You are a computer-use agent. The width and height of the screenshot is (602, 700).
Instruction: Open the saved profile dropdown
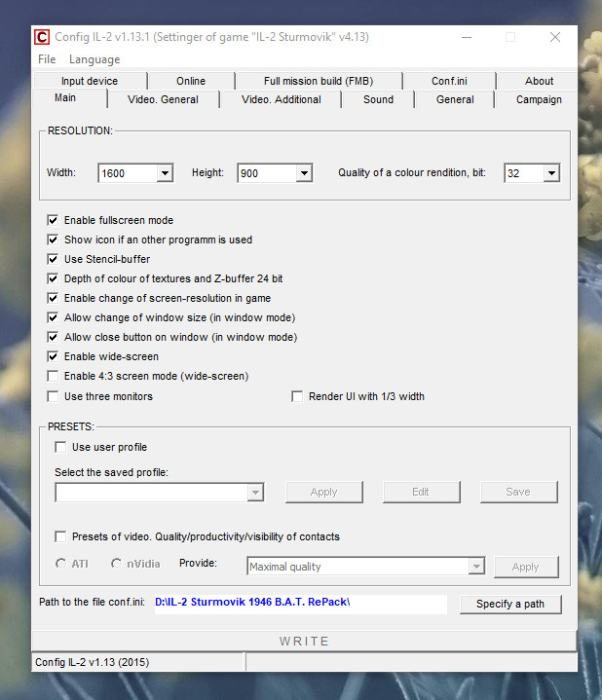(x=255, y=493)
